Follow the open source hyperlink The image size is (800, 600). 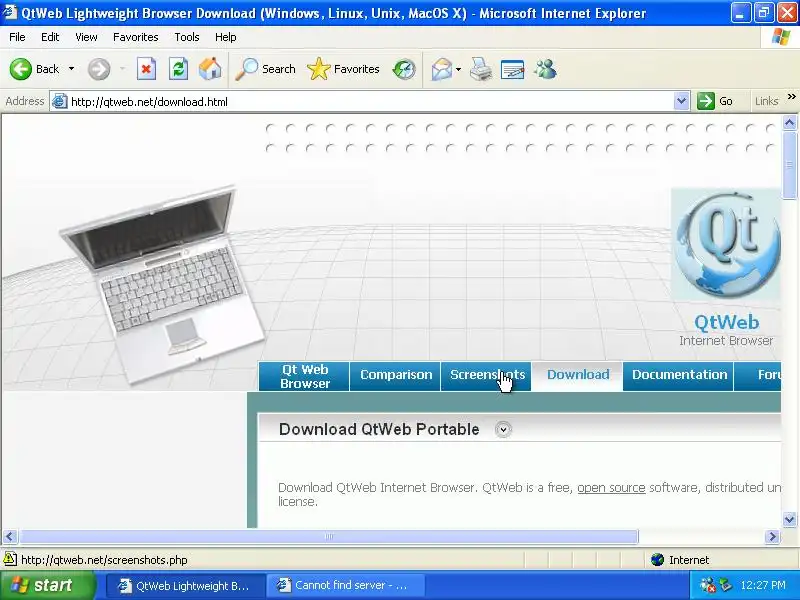[x=611, y=488]
